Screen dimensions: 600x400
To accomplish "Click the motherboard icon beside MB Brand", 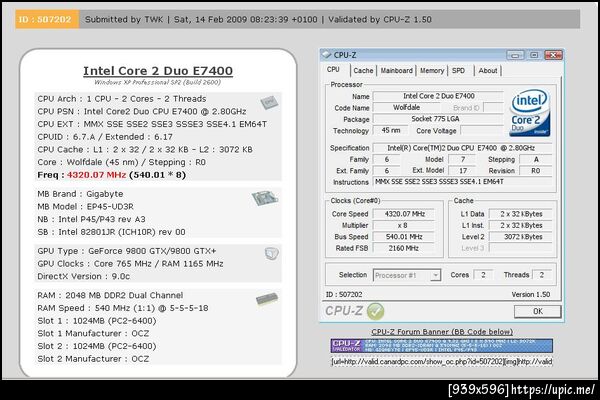I will [x=265, y=198].
